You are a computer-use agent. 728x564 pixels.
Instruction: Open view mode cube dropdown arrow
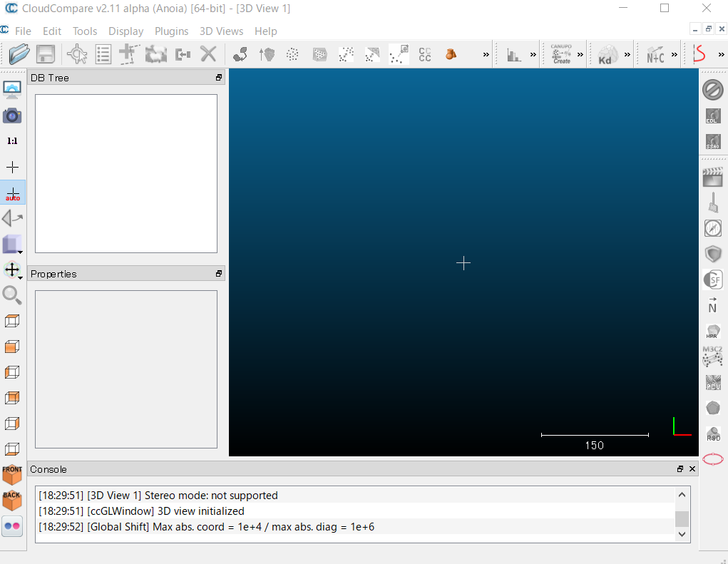[21, 252]
